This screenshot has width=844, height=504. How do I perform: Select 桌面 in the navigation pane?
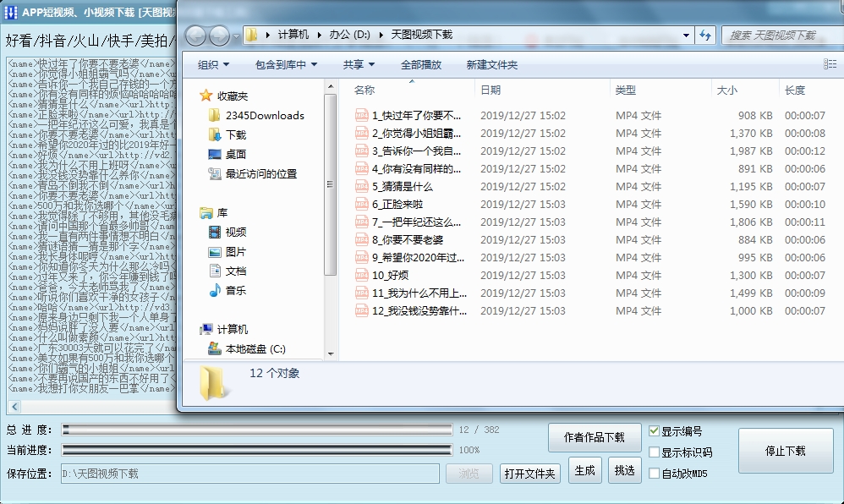coord(227,154)
